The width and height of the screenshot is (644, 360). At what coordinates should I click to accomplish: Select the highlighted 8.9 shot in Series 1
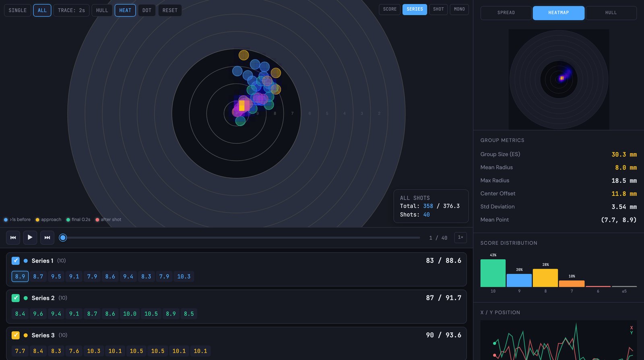[20, 277]
